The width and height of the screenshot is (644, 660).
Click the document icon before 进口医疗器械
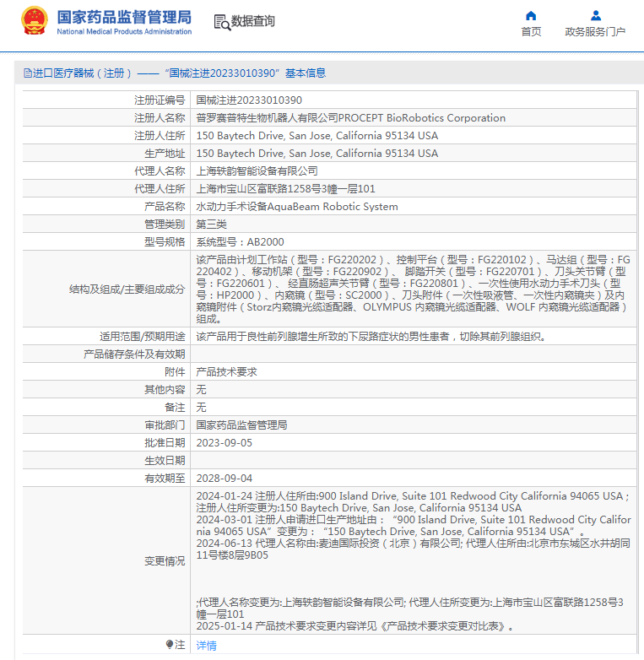pos(28,73)
